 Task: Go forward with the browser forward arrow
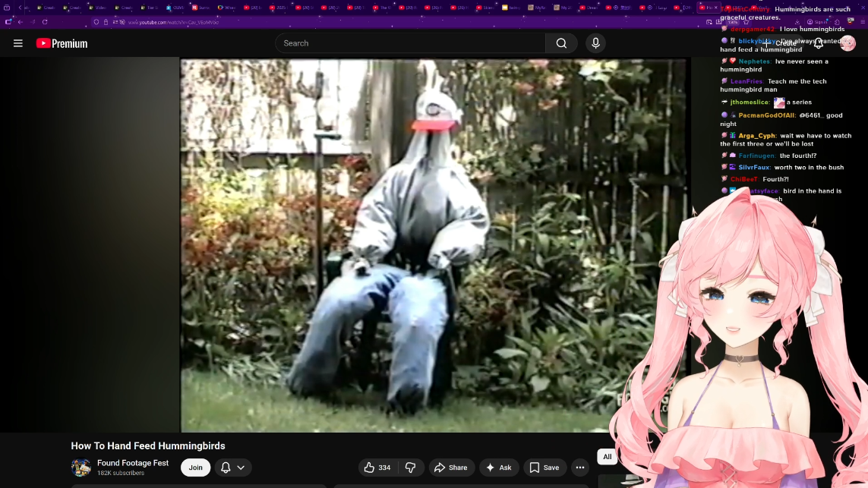[33, 22]
